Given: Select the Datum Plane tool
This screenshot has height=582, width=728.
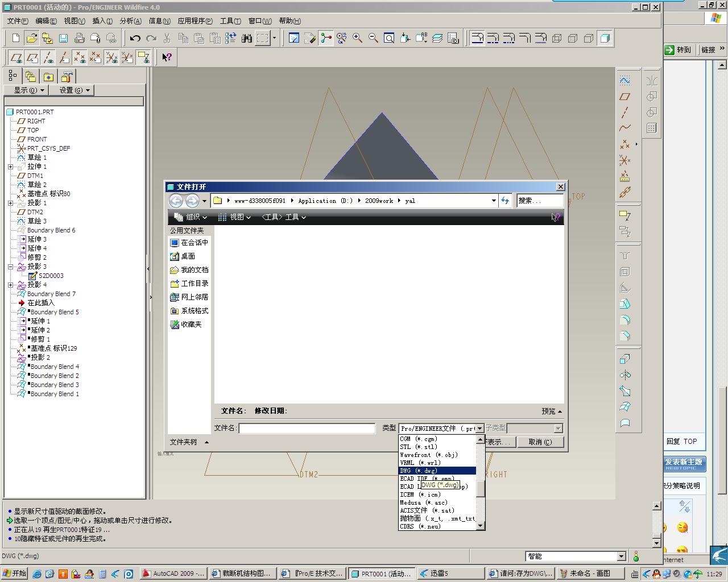Looking at the screenshot, I should 625,97.
